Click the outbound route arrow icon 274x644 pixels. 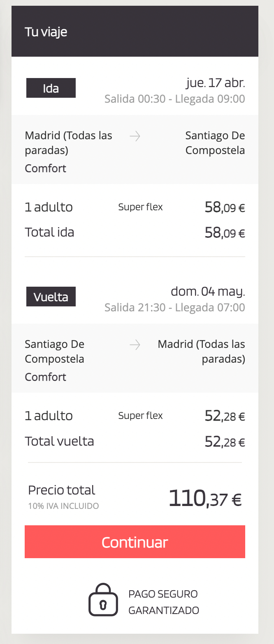click(x=135, y=136)
